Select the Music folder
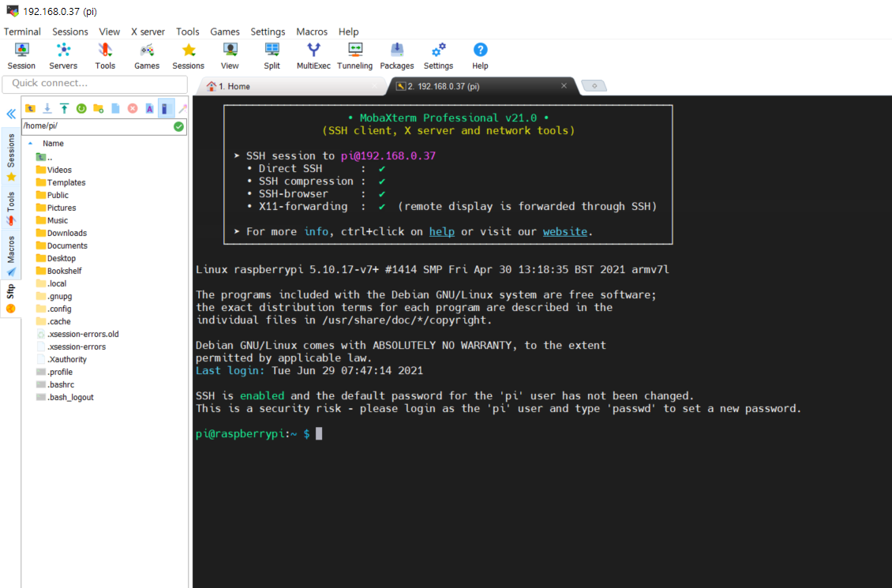Viewport: 892px width, 588px height. point(52,221)
